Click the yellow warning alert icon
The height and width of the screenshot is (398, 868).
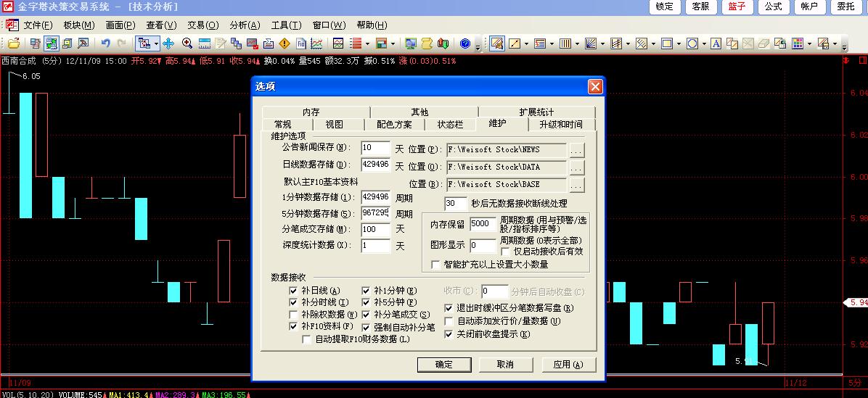[x=284, y=43]
